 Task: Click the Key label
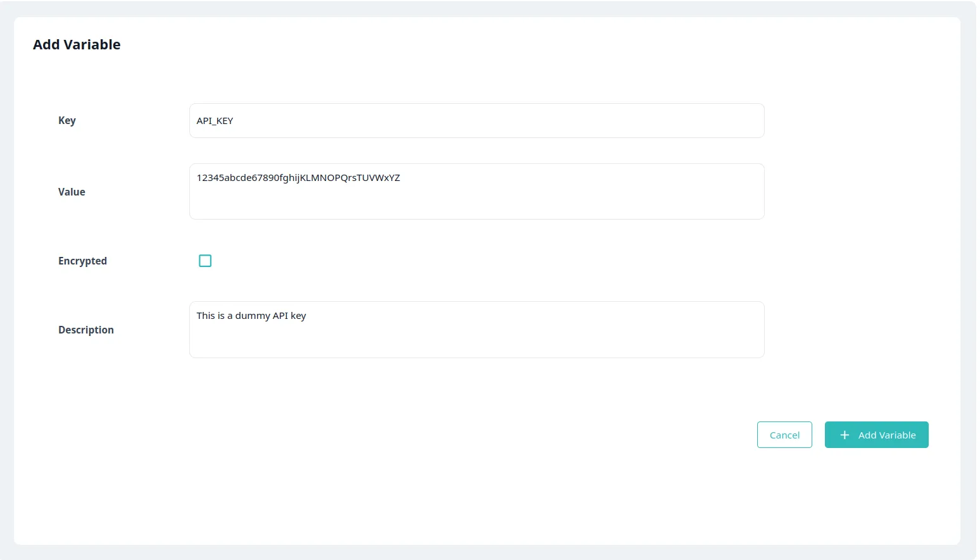(x=66, y=120)
